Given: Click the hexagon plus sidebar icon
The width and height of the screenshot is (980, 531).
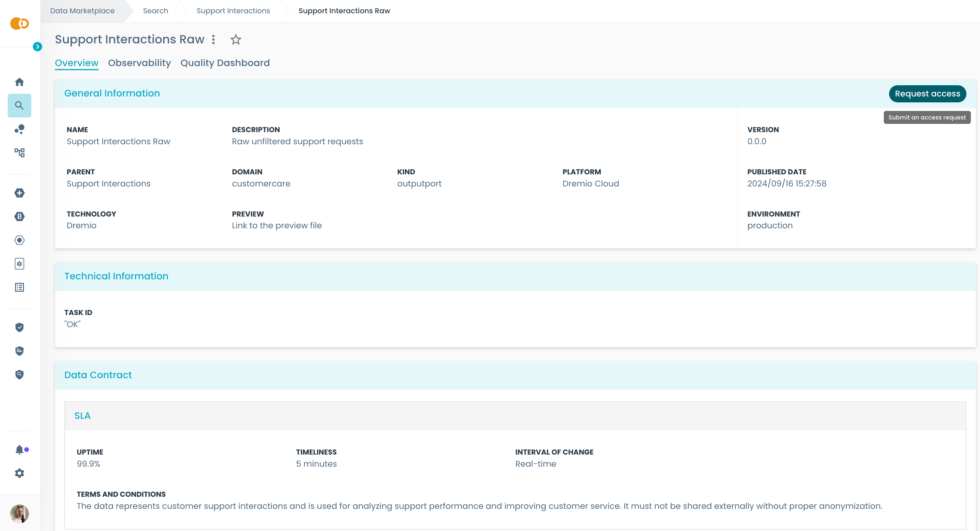Looking at the screenshot, I should (19, 193).
